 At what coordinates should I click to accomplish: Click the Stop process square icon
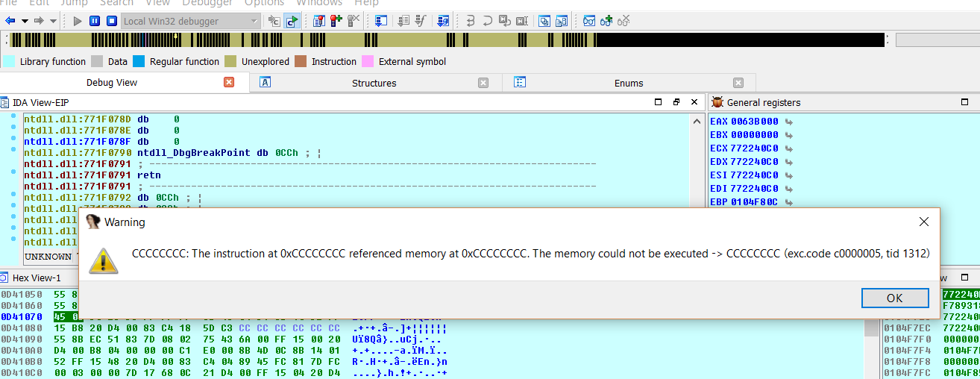click(x=110, y=21)
